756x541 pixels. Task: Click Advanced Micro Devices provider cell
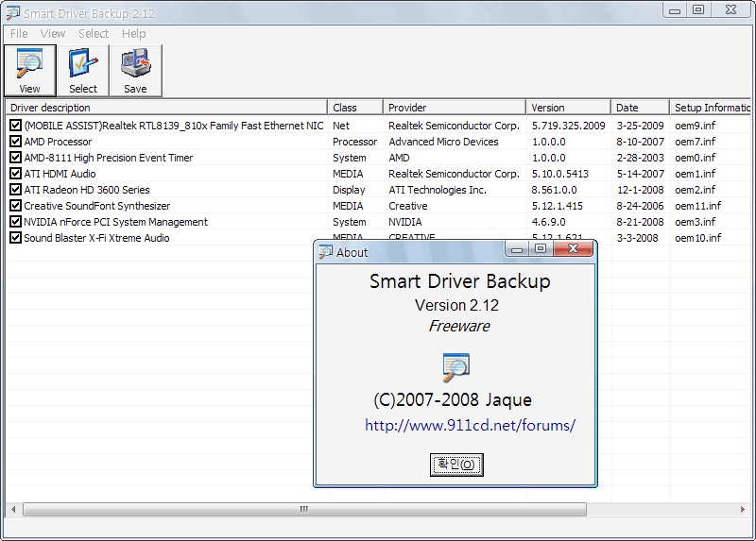click(443, 142)
